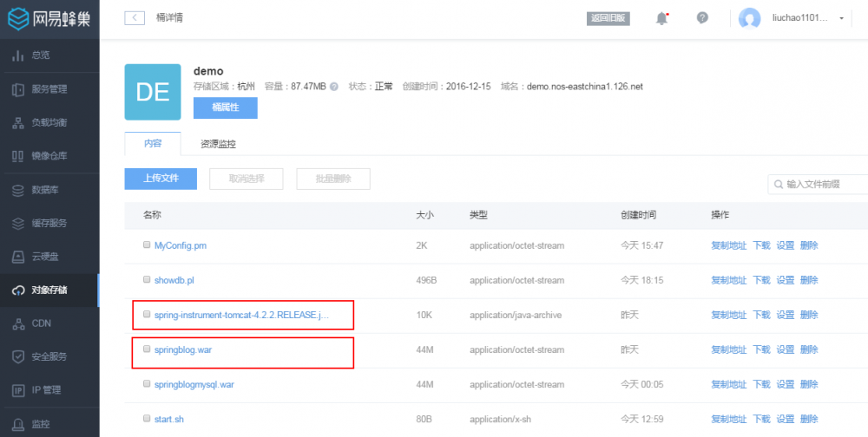Open the showdb.pl file link
This screenshot has height=437, width=868.
point(174,280)
